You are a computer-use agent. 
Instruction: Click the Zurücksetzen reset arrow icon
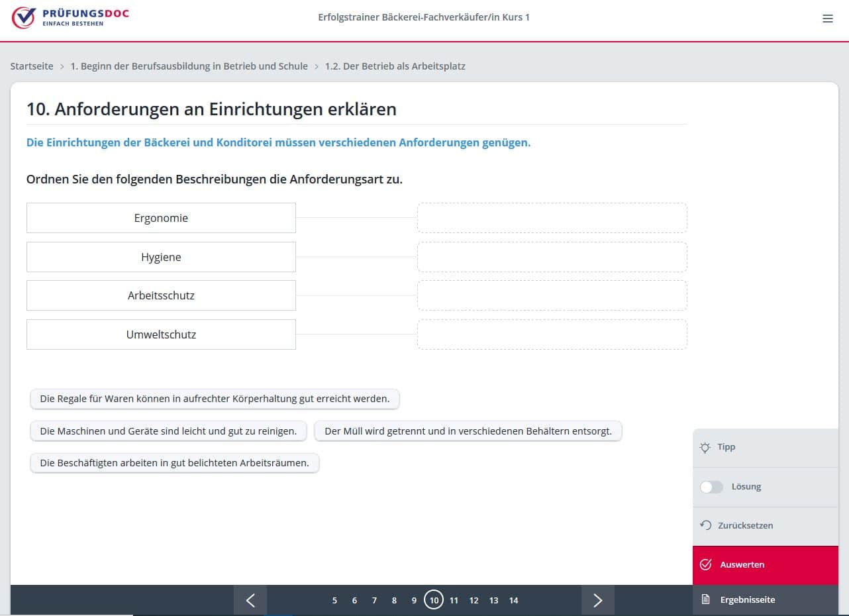point(706,525)
